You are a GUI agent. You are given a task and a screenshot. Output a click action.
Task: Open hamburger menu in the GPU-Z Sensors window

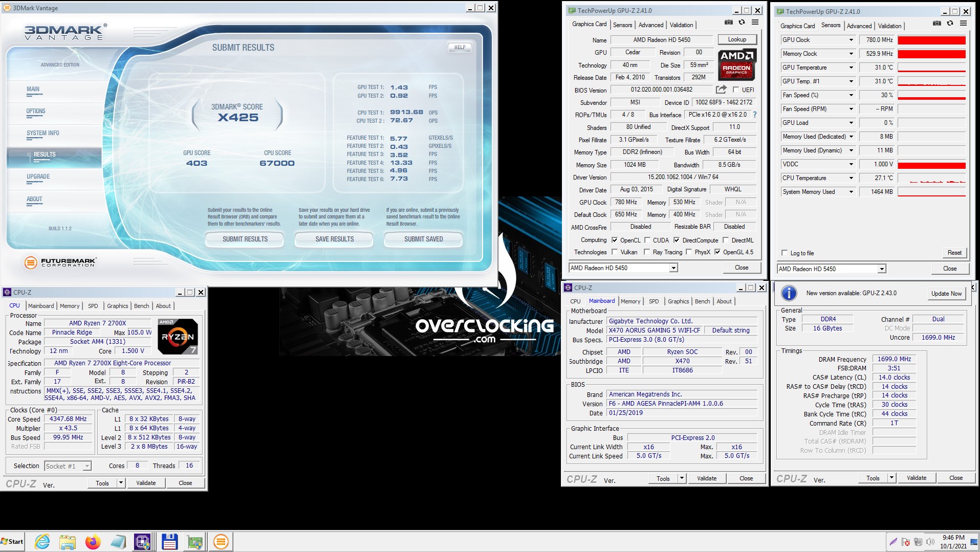coord(963,24)
